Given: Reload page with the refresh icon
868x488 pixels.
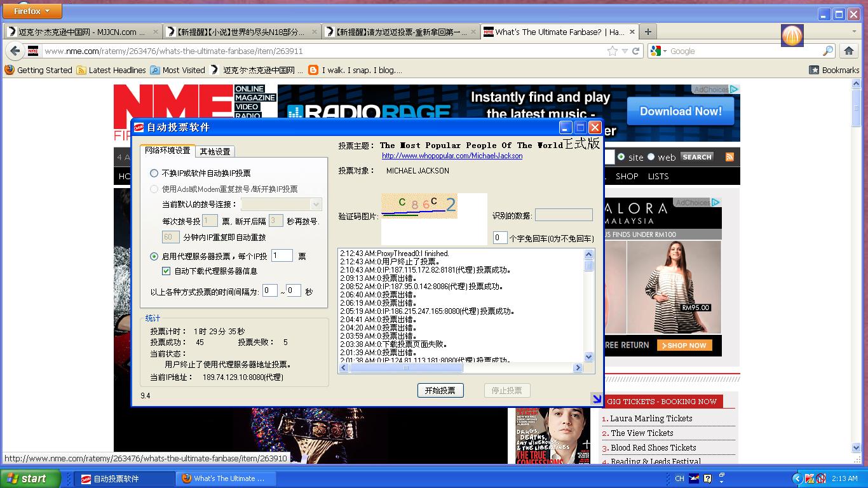Looking at the screenshot, I should pos(635,51).
